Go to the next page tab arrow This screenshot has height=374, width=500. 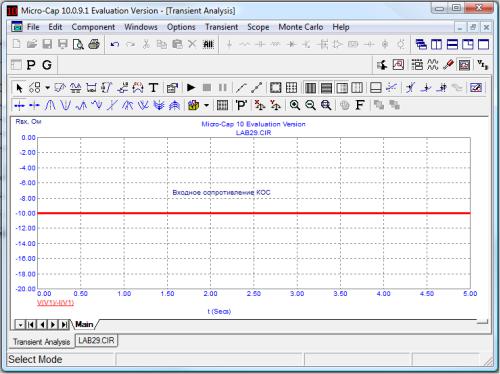53,324
